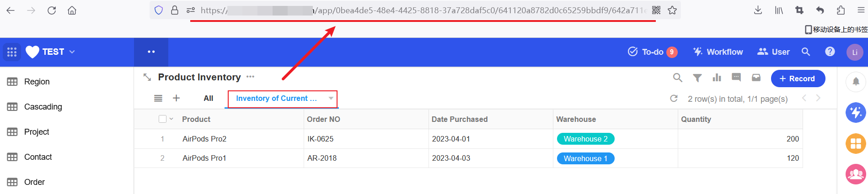Screen dimensions: 868x194
Task: Toggle the select-all checkbox in header
Action: click(x=162, y=119)
